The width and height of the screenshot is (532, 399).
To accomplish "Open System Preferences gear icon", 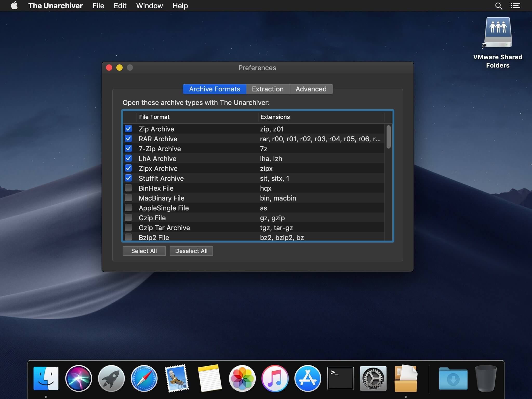I will [x=373, y=378].
